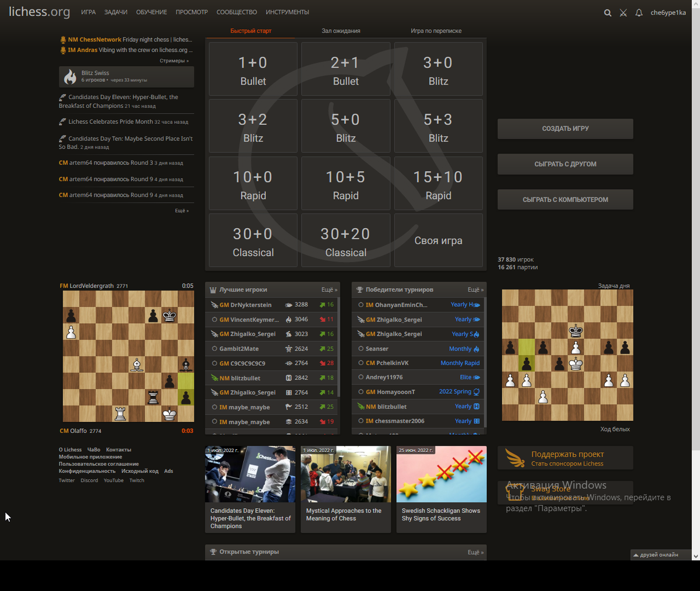The height and width of the screenshot is (591, 700).
Task: Click СОЗДАТЬ ИГРУ button
Action: (565, 128)
